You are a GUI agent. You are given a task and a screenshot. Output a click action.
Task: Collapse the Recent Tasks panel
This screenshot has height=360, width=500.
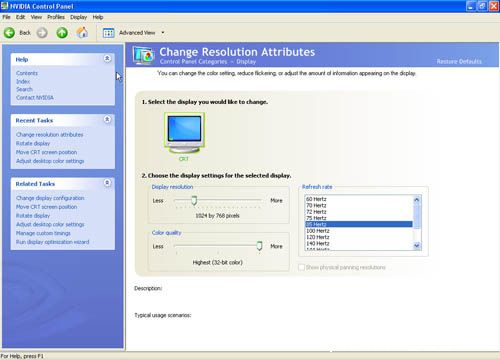(x=107, y=119)
